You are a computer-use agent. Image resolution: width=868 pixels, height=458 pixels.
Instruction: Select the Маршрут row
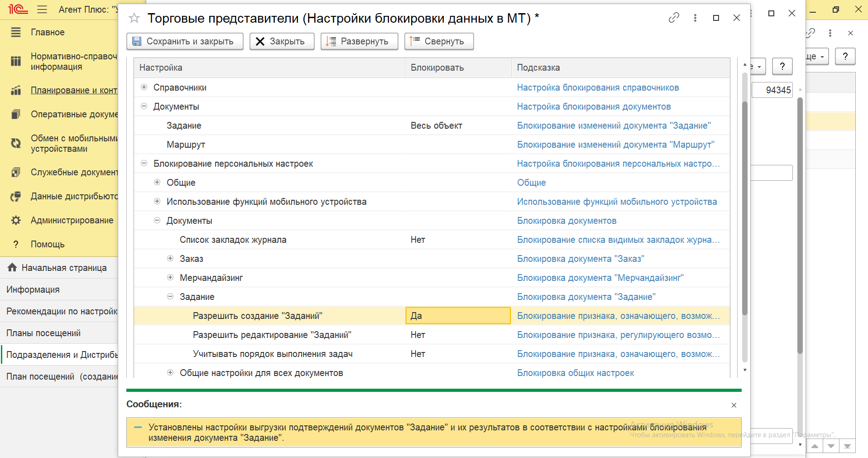432,145
